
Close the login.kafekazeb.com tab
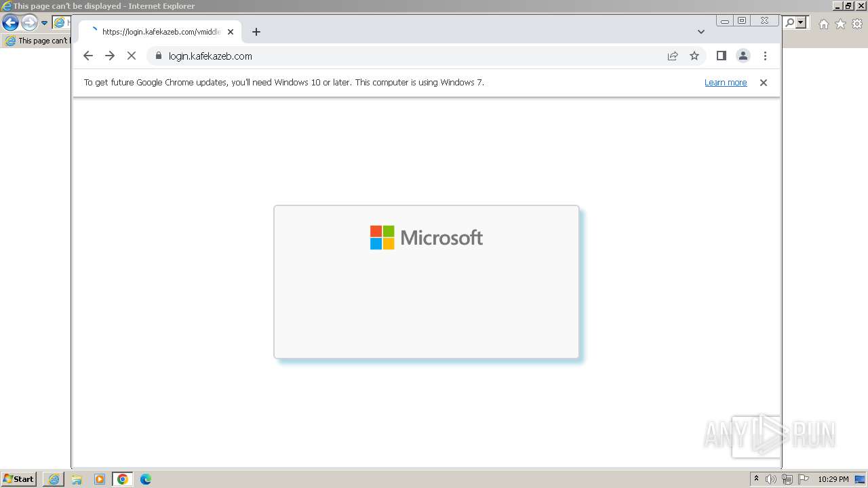pyautogui.click(x=231, y=32)
